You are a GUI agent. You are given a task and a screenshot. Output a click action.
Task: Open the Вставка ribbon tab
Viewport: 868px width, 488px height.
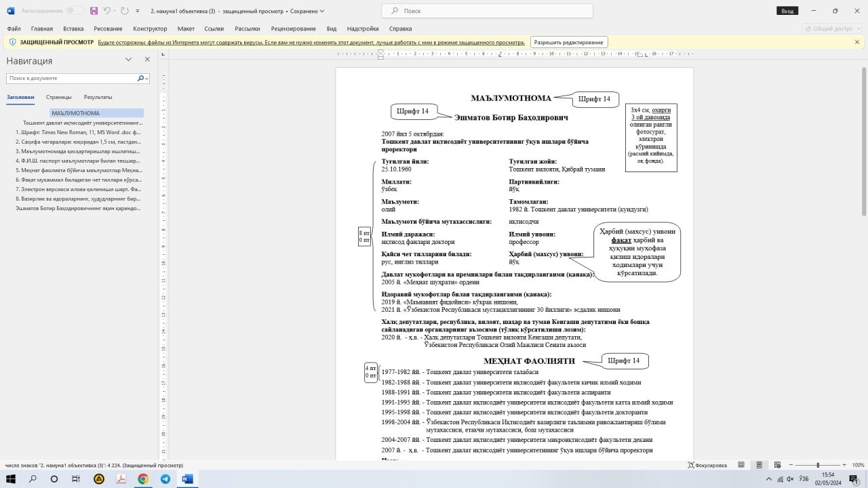click(73, 28)
